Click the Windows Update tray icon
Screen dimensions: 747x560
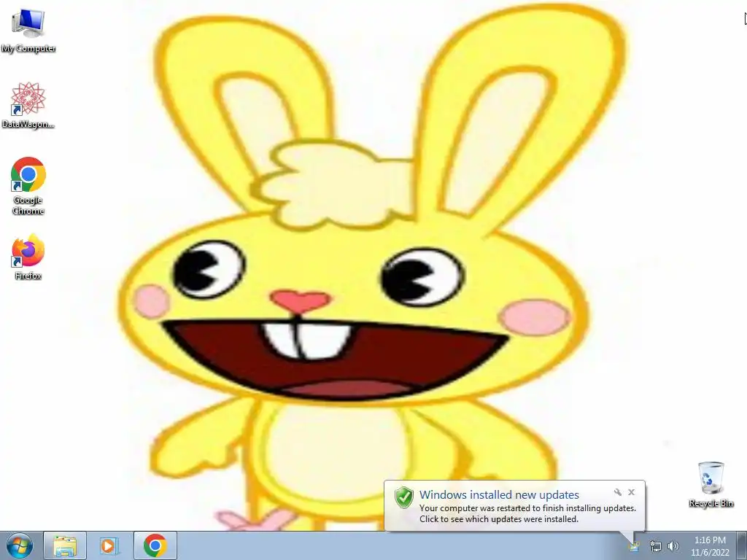(x=634, y=546)
